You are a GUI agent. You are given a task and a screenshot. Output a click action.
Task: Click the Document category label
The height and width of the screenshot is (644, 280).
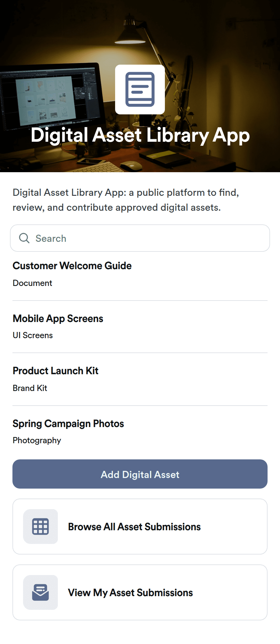coord(32,283)
